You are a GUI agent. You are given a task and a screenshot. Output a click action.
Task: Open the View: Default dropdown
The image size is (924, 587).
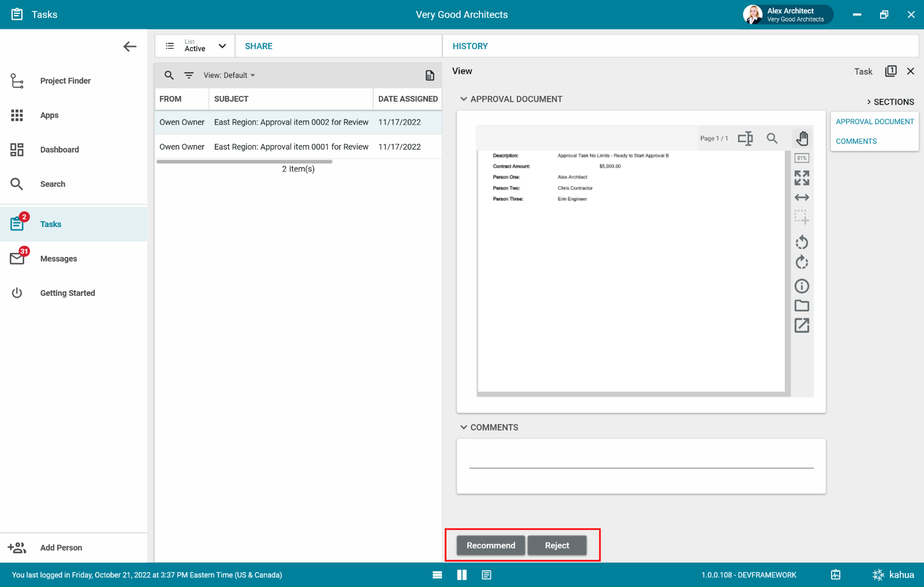229,76
